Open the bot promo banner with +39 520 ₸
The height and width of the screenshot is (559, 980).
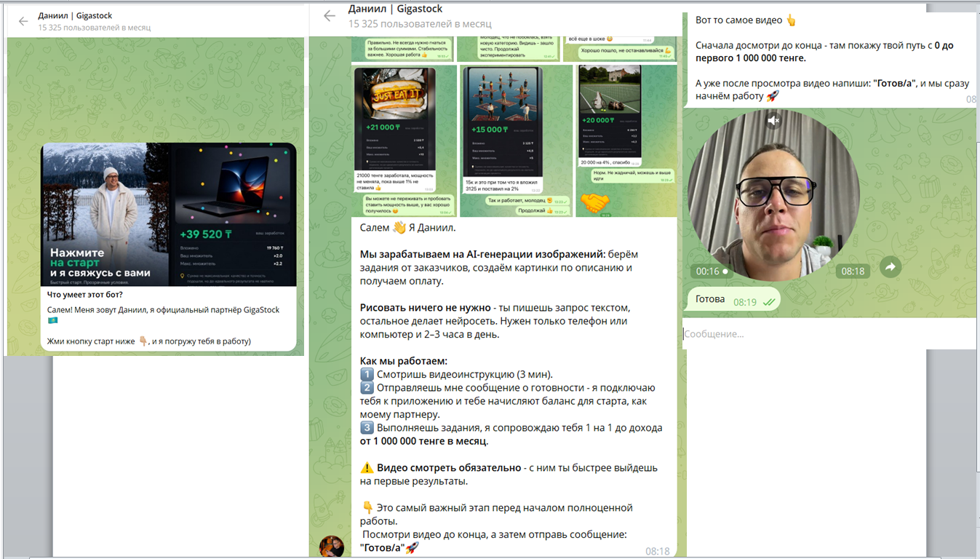[169, 215]
